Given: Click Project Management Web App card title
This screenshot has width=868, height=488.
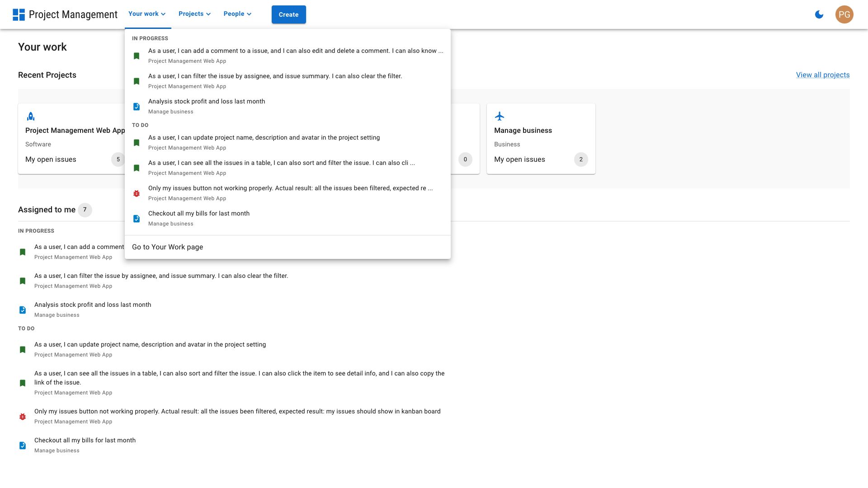Looking at the screenshot, I should pyautogui.click(x=75, y=131).
